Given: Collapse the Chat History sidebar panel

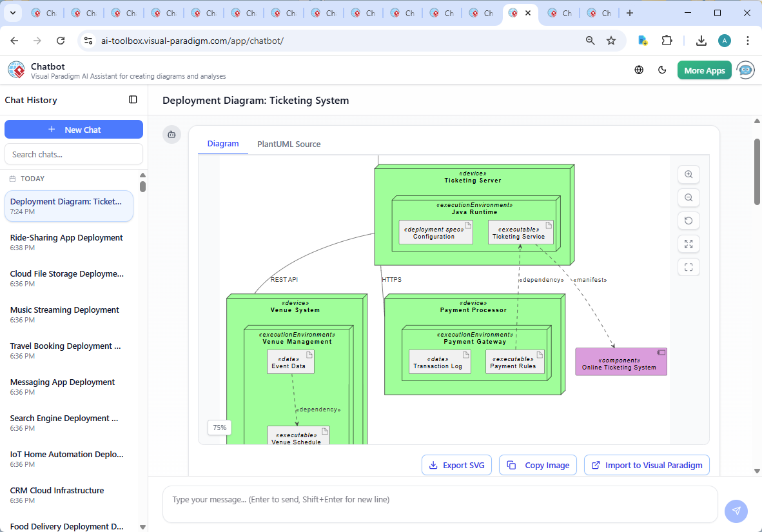Looking at the screenshot, I should [133, 100].
